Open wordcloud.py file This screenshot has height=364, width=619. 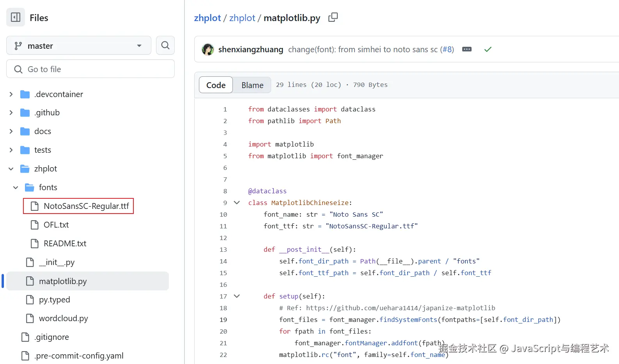pos(63,318)
